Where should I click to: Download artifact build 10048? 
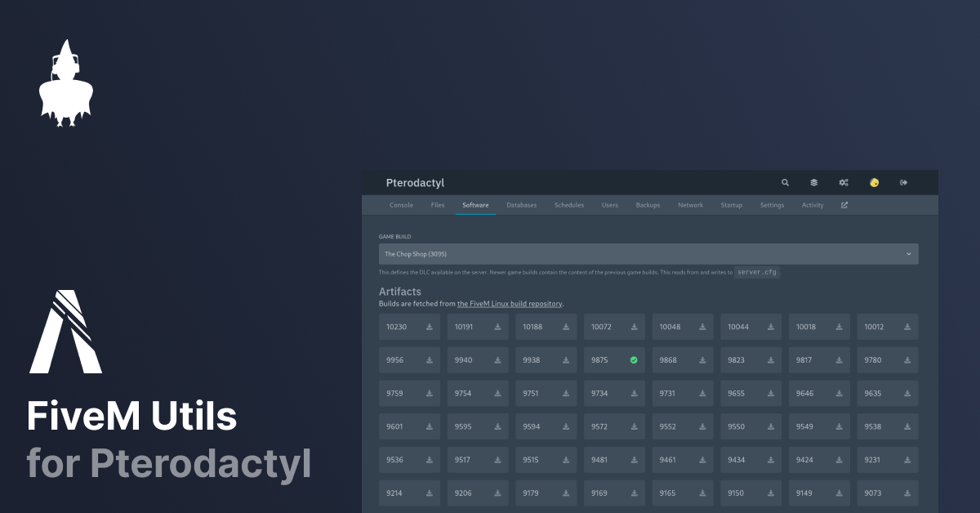pyautogui.click(x=702, y=327)
